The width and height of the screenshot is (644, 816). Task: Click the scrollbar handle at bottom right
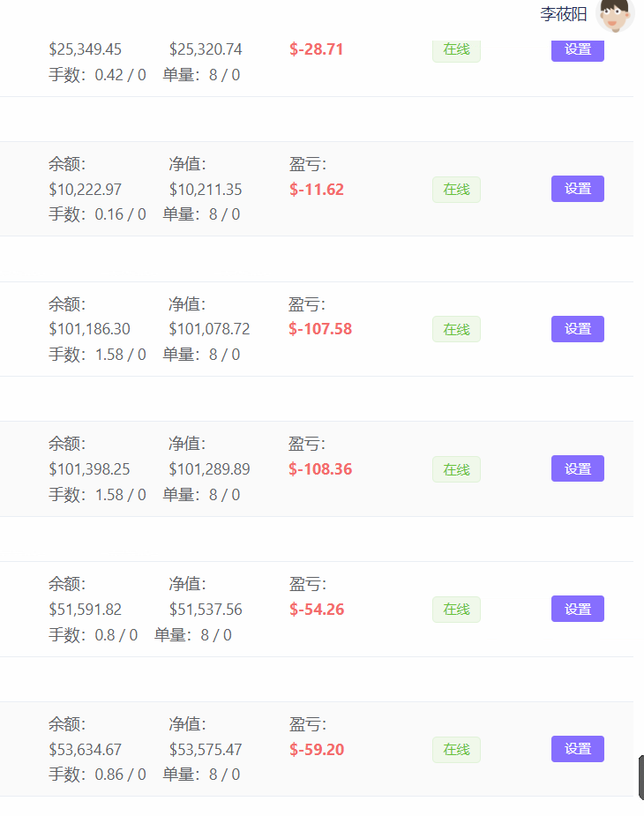click(641, 777)
